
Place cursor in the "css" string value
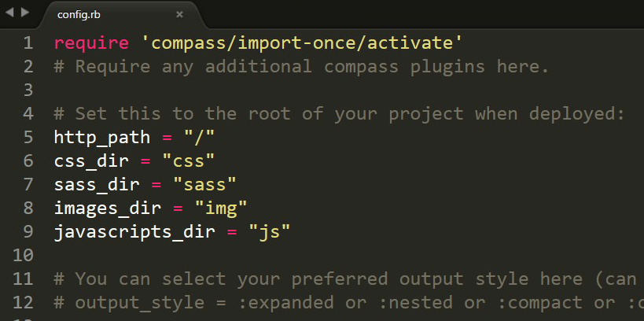click(x=188, y=160)
